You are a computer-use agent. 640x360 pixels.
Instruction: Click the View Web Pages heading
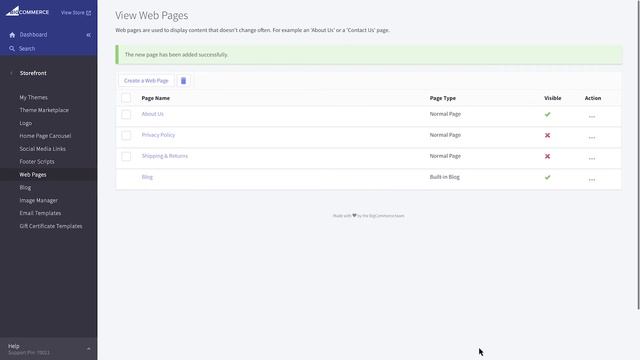[151, 15]
